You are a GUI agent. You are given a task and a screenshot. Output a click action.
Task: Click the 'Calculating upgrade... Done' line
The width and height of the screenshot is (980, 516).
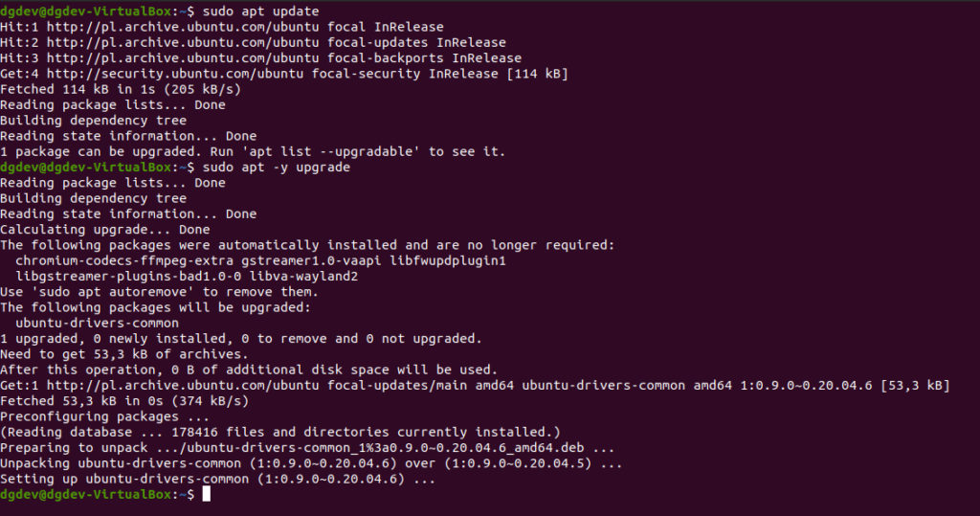[105, 230]
